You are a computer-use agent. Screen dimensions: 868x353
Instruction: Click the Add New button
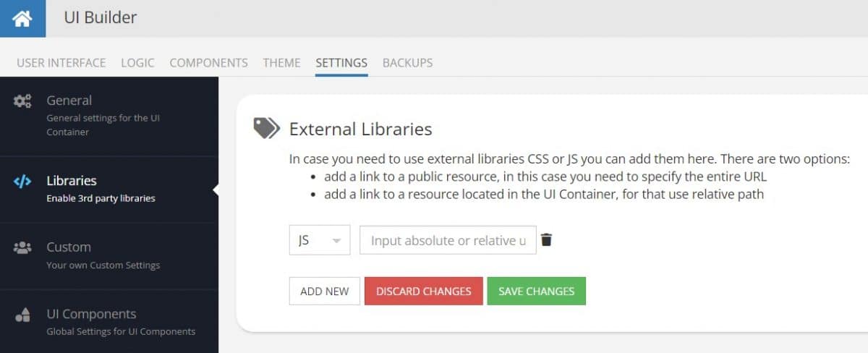pos(325,291)
